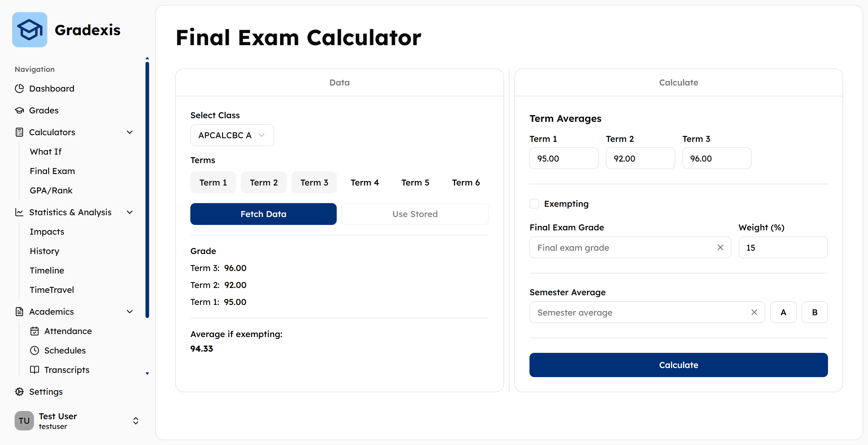Enable the Exempting checkbox
Viewport: 868px width, 445px height.
[x=534, y=204]
